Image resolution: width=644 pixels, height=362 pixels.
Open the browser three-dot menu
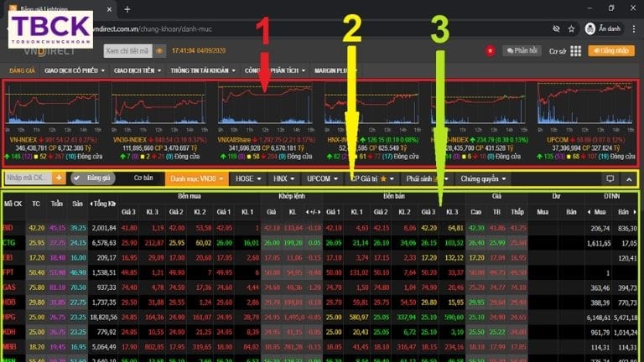tap(633, 28)
